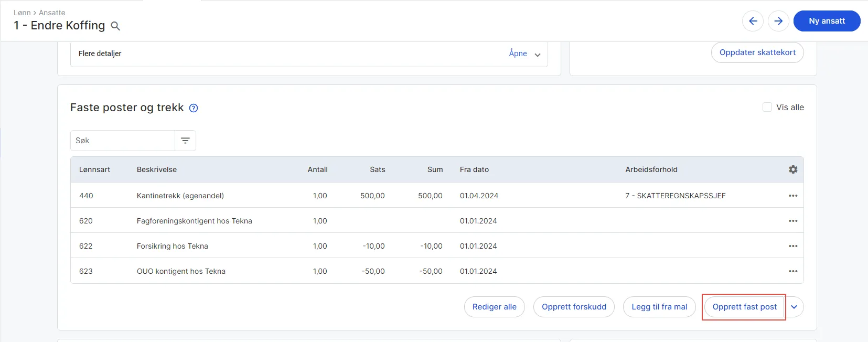Click Opprett forskudd button
The height and width of the screenshot is (342, 868).
point(574,307)
